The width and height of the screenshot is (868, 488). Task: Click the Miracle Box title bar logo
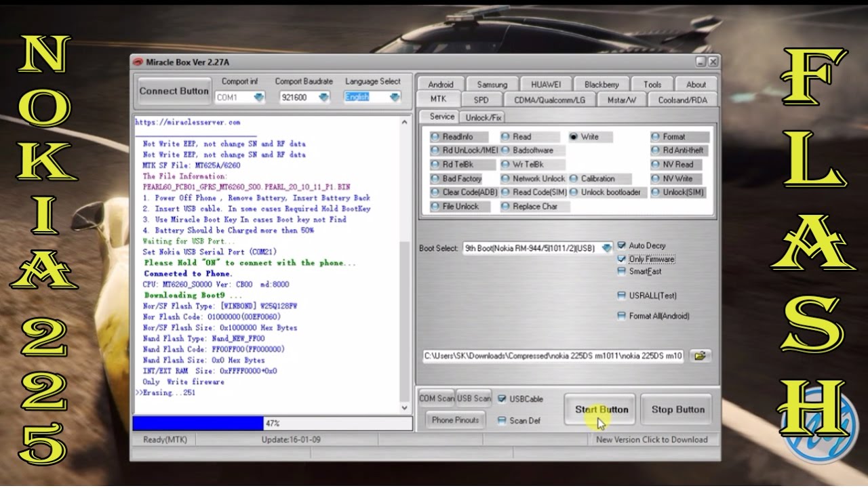click(x=138, y=62)
